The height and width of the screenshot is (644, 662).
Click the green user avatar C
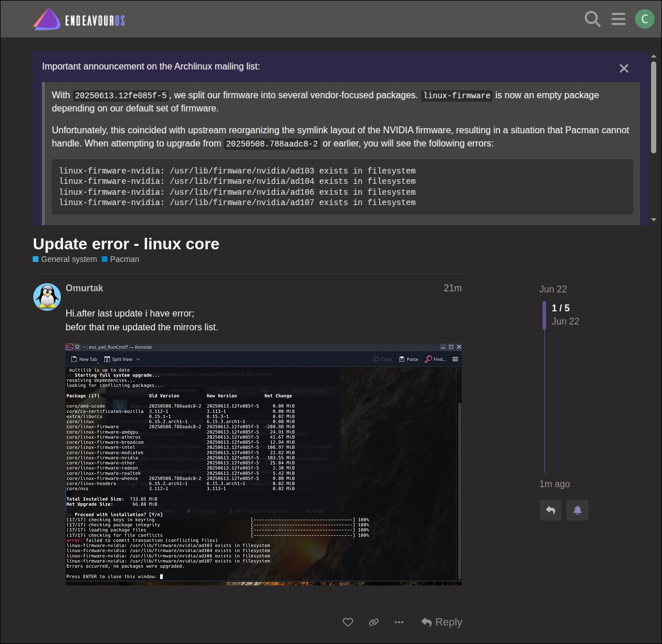(x=644, y=19)
